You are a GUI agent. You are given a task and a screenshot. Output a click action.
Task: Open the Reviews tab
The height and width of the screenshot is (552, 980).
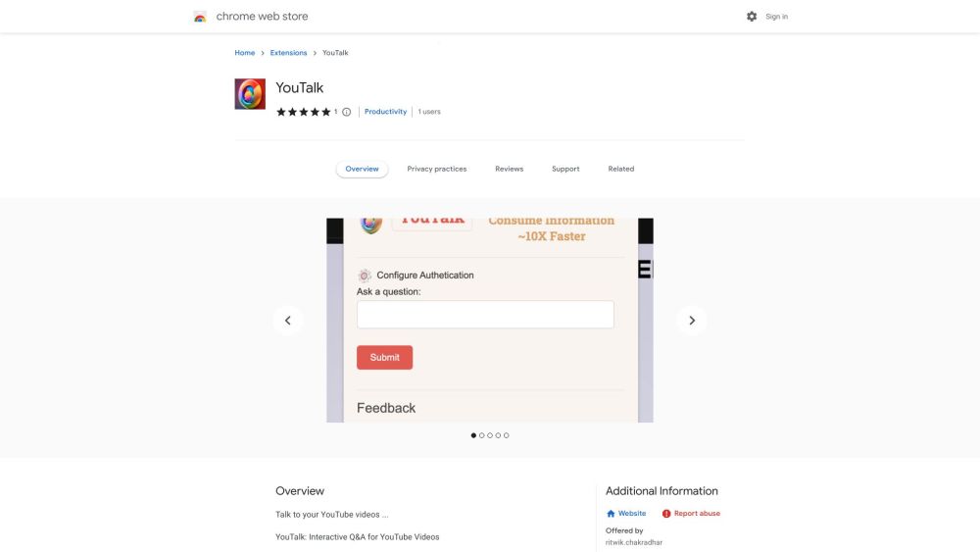click(x=510, y=169)
